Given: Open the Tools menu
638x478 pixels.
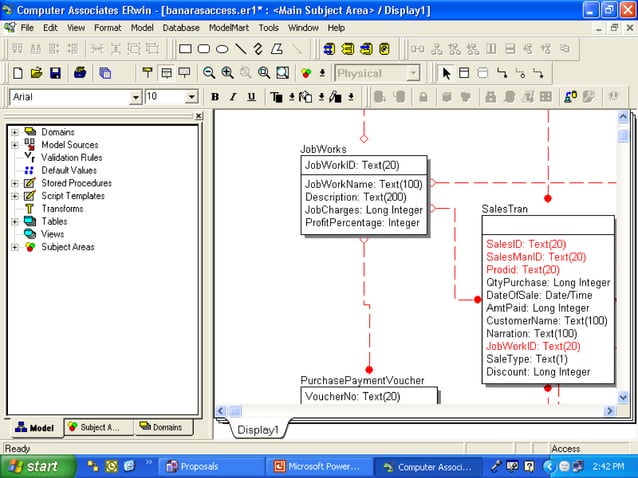Looking at the screenshot, I should 269,28.
